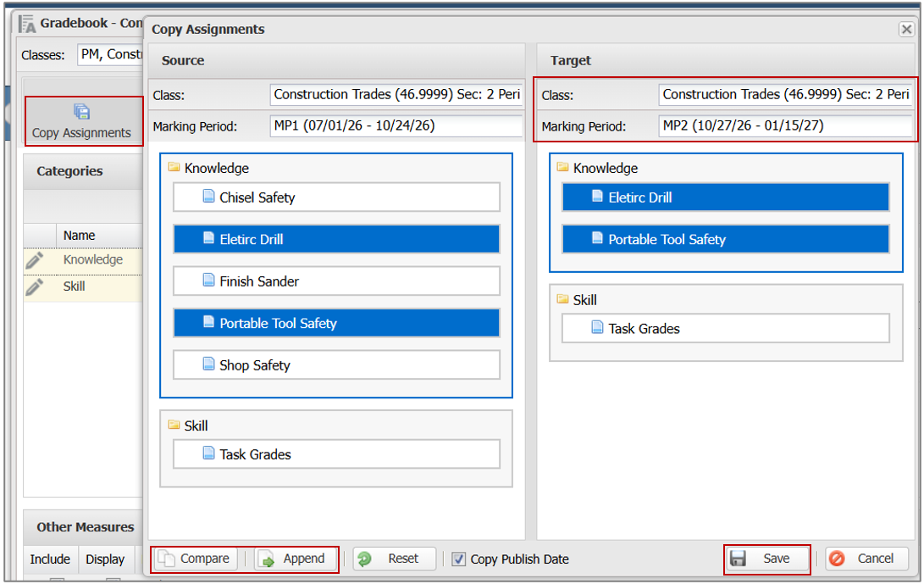
Task: Click the Source Knowledge folder icon
Action: pyautogui.click(x=174, y=168)
